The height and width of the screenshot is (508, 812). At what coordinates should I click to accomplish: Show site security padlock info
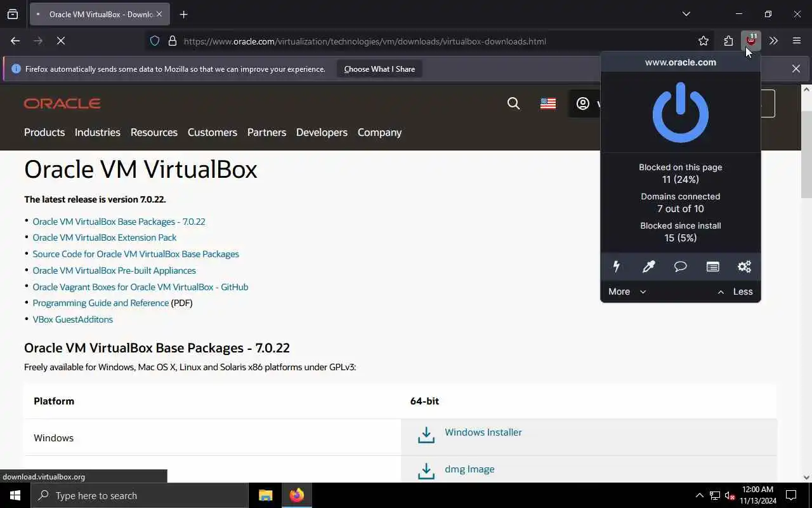point(172,41)
